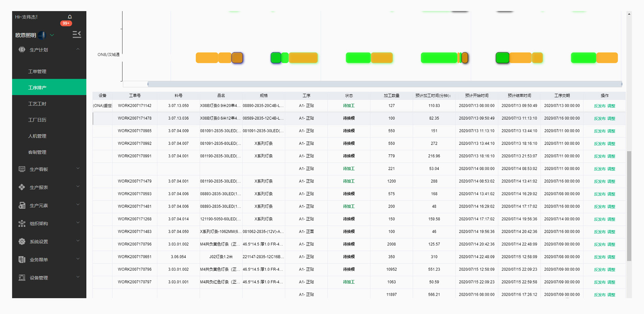Click 反发布 for WORK2007170651
Viewport: 644px width, 314px height.
600,257
